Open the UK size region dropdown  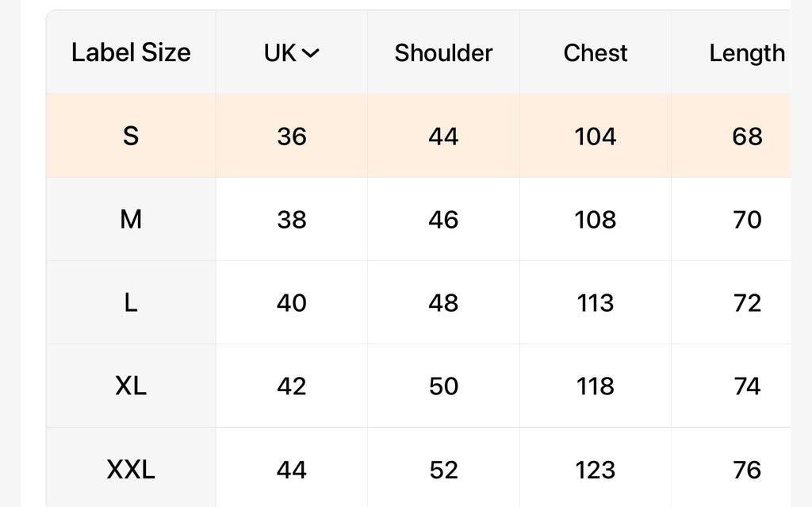click(x=292, y=53)
